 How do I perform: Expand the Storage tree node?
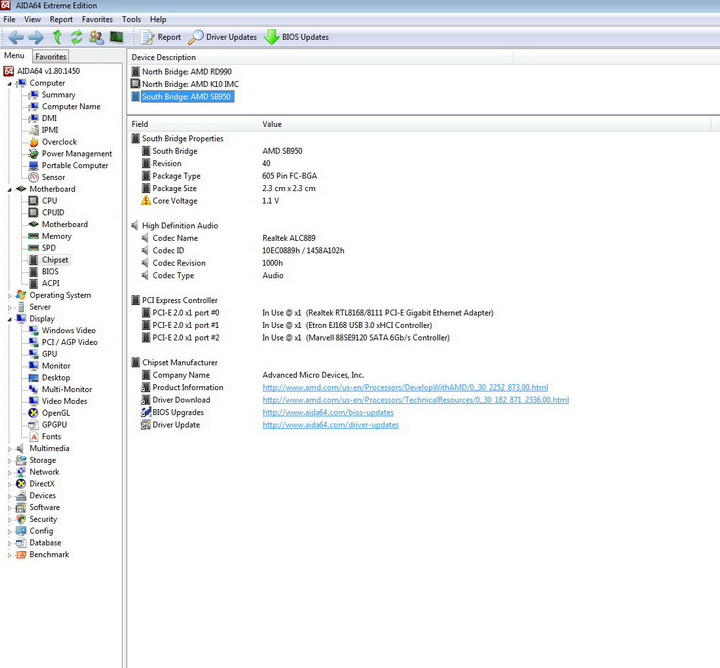pyautogui.click(x=9, y=460)
